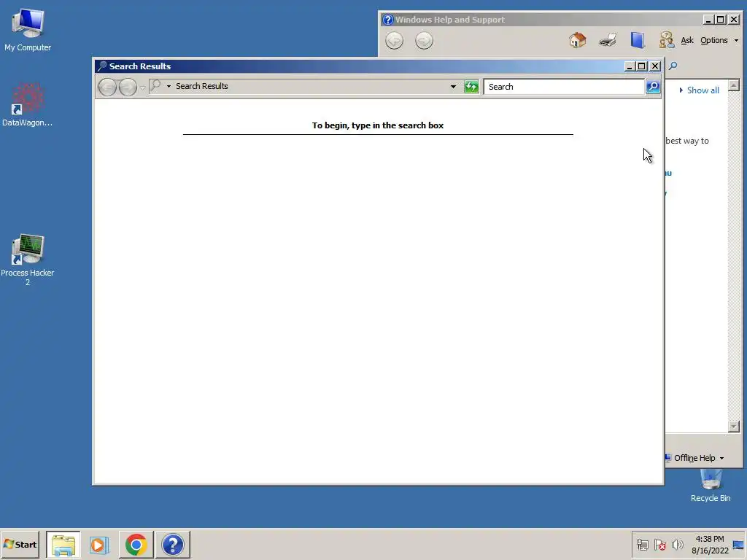747x560 pixels.
Task: Click the Back button in Search Results
Action: pos(107,87)
